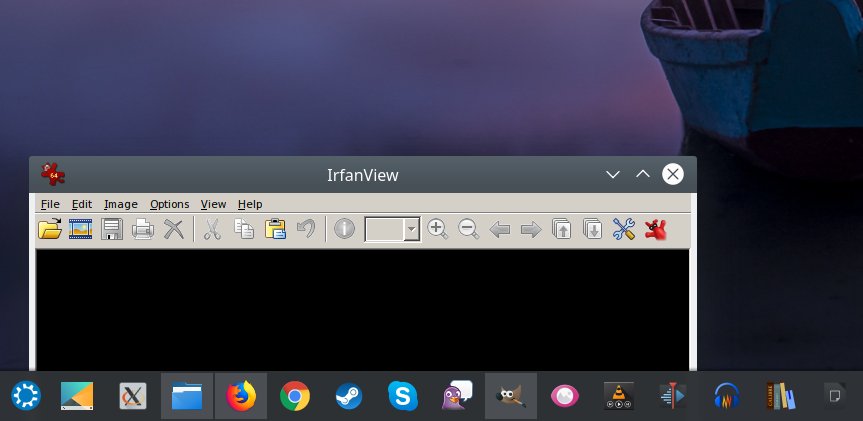
Task: Open Calibre books icon in taskbar
Action: point(780,396)
